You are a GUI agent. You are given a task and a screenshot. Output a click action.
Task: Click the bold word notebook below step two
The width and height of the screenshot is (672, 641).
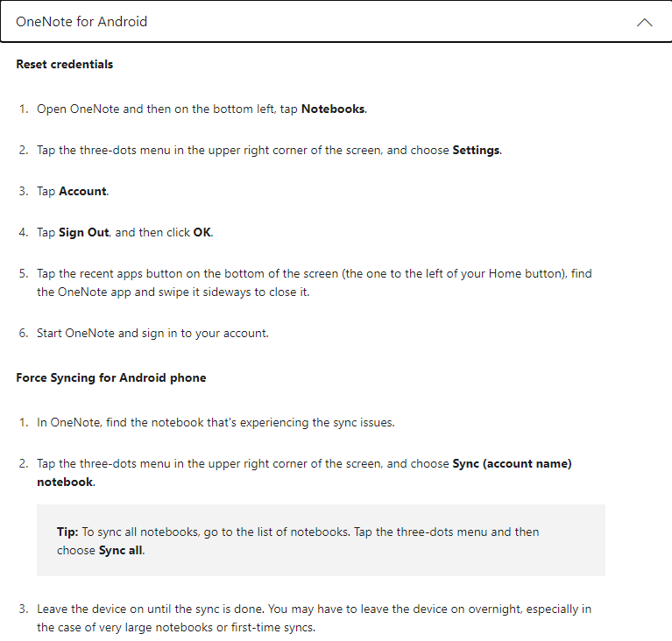(65, 482)
